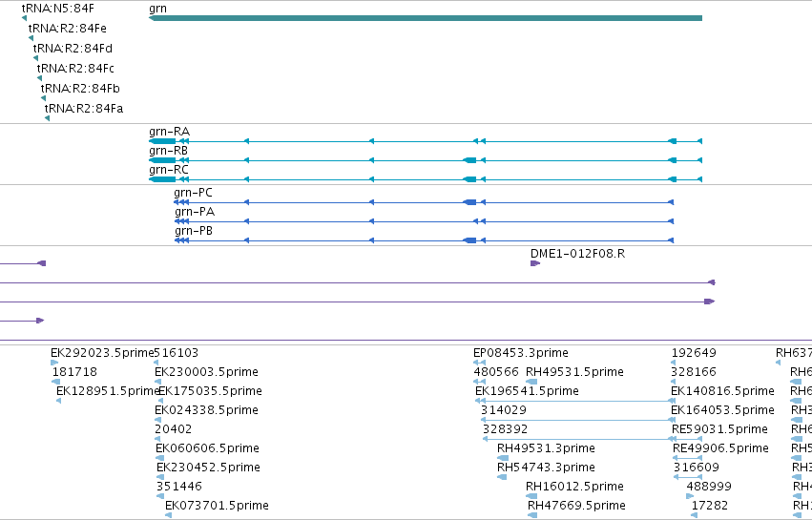
Task: Click EK175035.5prime EST label
Action: coord(210,391)
